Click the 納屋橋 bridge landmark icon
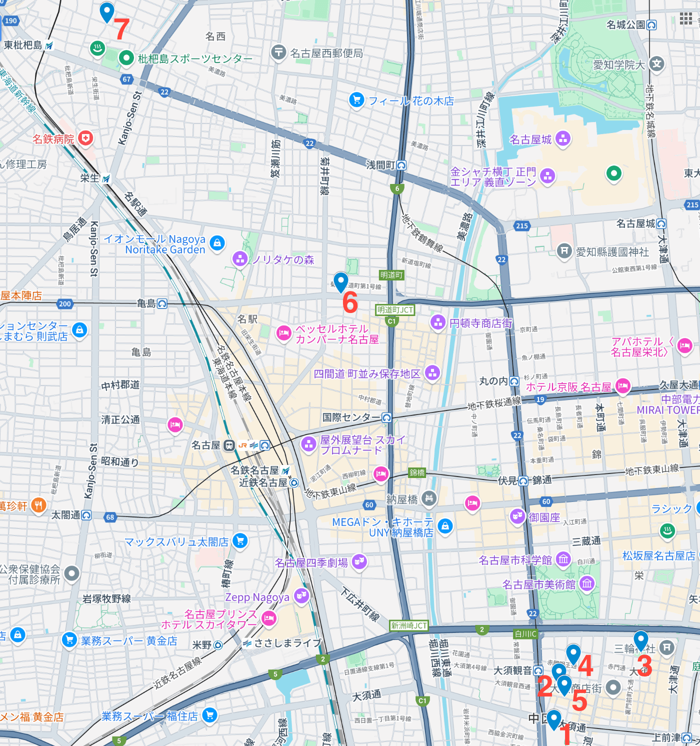This screenshot has height=746, width=700. [x=429, y=498]
